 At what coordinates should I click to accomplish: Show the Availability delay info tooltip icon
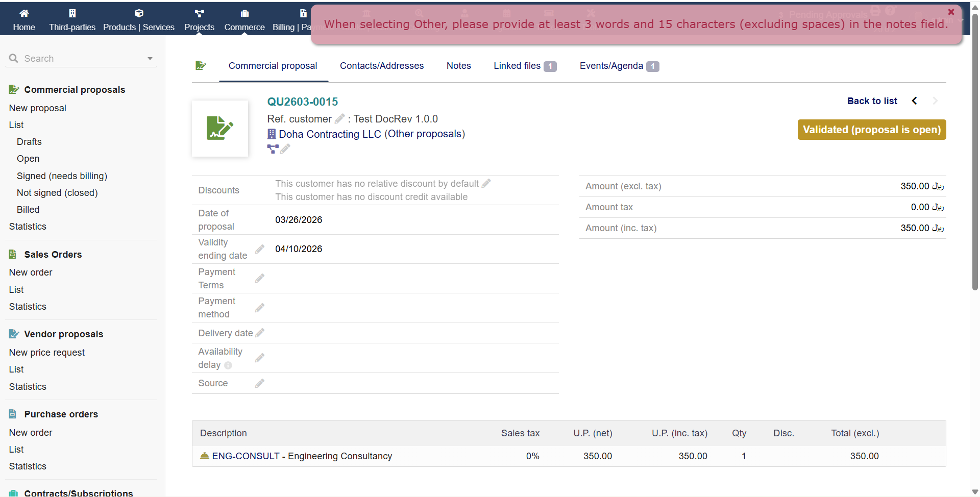point(228,365)
